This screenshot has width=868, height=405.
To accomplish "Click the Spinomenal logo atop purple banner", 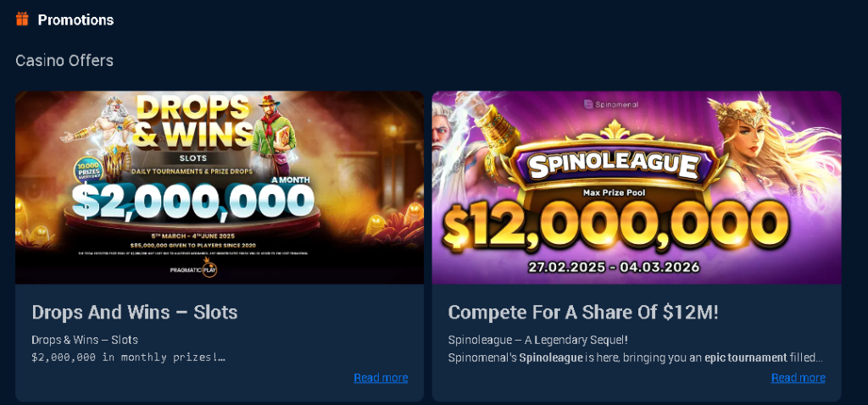I will point(610,104).
